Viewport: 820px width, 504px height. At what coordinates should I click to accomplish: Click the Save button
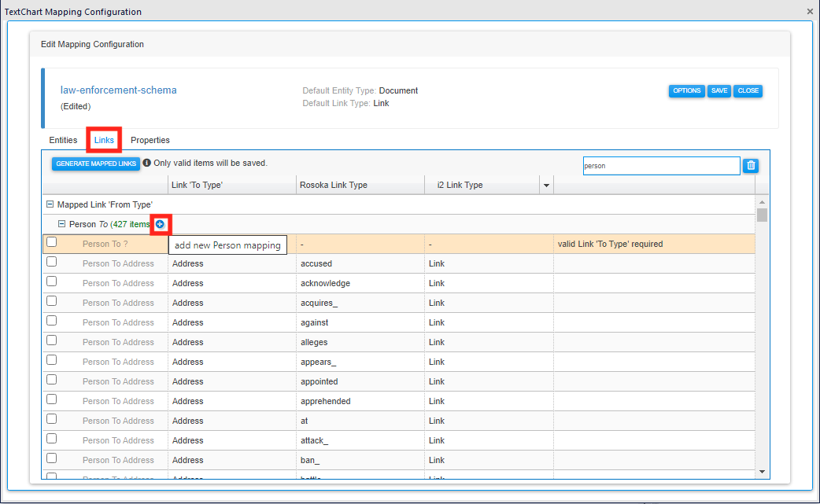(x=719, y=90)
